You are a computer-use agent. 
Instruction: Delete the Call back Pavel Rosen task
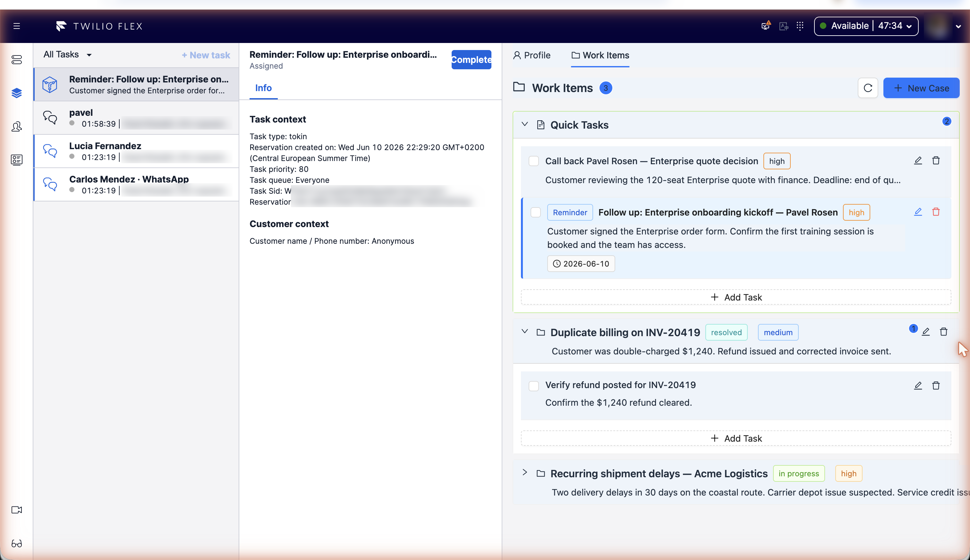[x=936, y=161]
